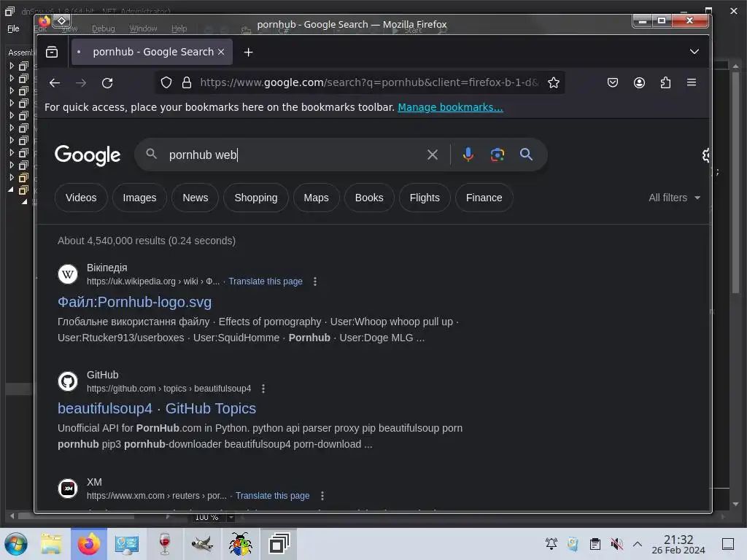Open the dnSpy zoom percentage dropdown
This screenshot has height=560, width=747.
(x=231, y=517)
